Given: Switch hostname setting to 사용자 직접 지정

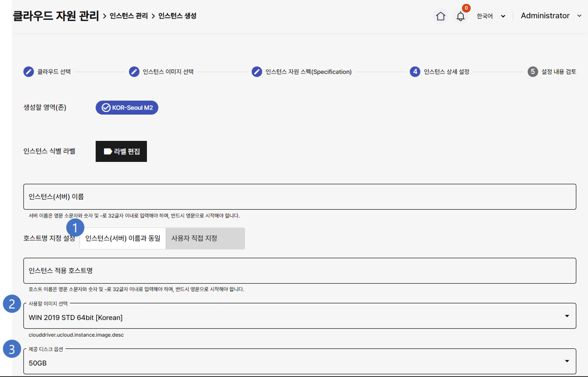Looking at the screenshot, I should point(205,239).
